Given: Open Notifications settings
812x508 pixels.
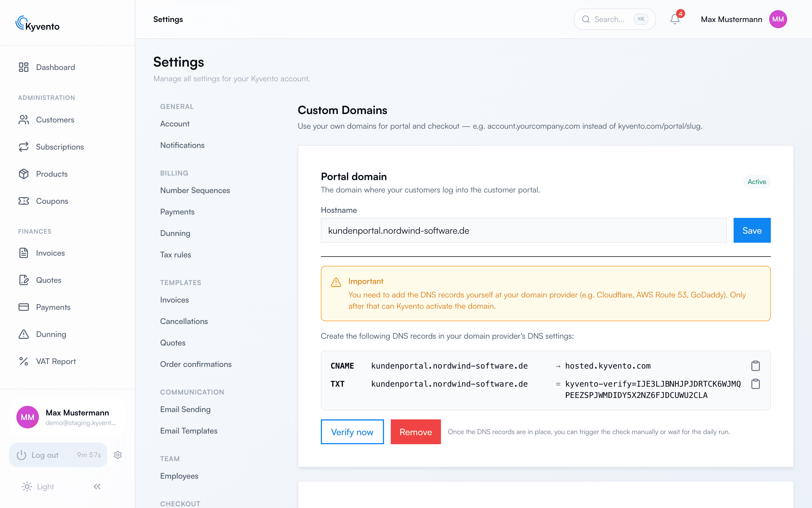Looking at the screenshot, I should click(x=182, y=145).
